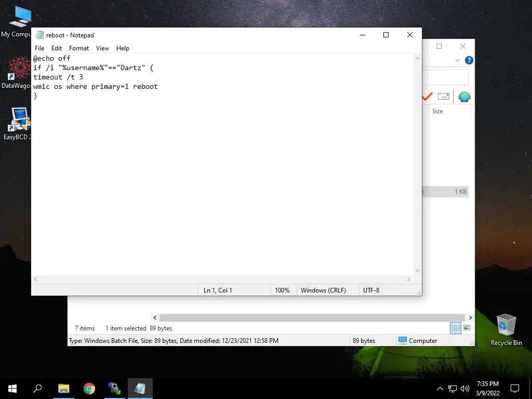
Task: Expand the ribbon chevron in Explorer window
Action: pos(457,60)
